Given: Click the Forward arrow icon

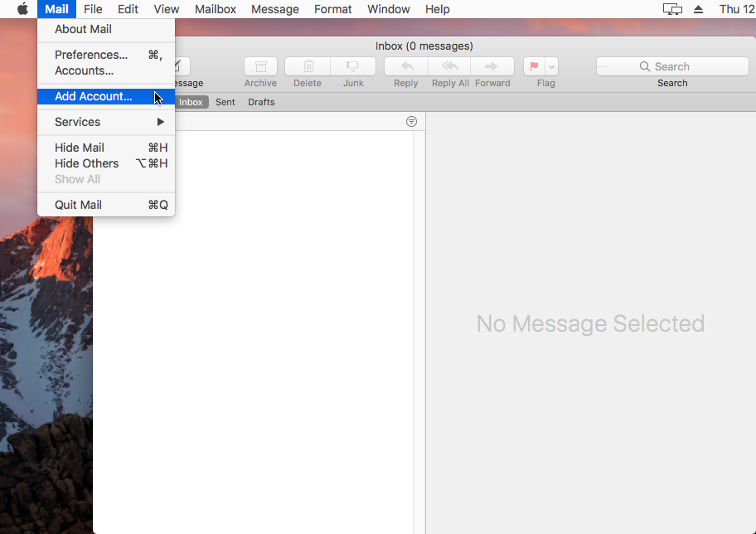Looking at the screenshot, I should click(492, 66).
